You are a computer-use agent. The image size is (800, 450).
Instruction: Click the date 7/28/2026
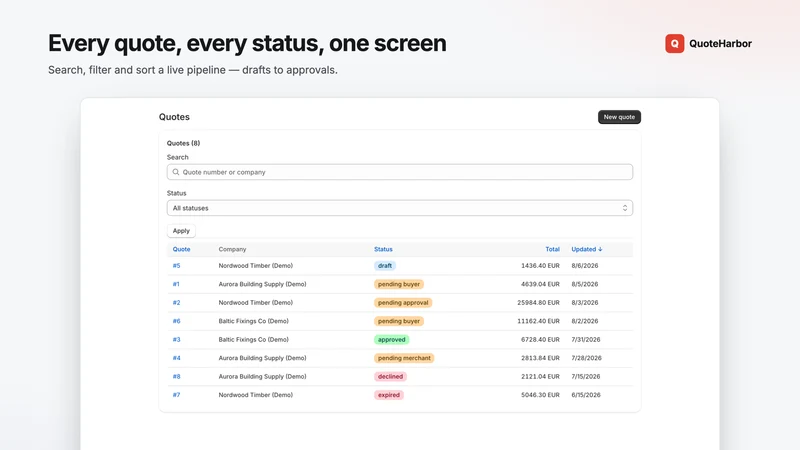pyautogui.click(x=587, y=358)
